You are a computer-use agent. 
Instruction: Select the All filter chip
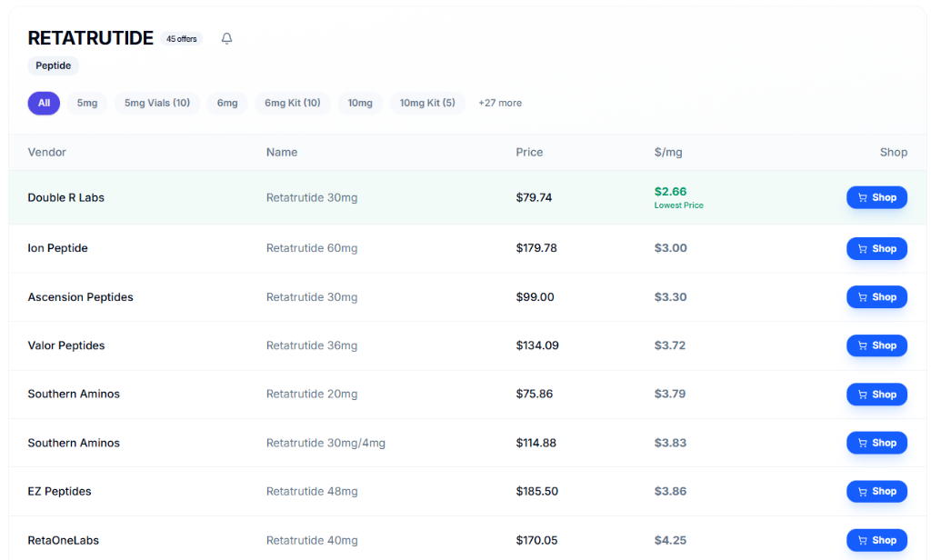click(44, 103)
